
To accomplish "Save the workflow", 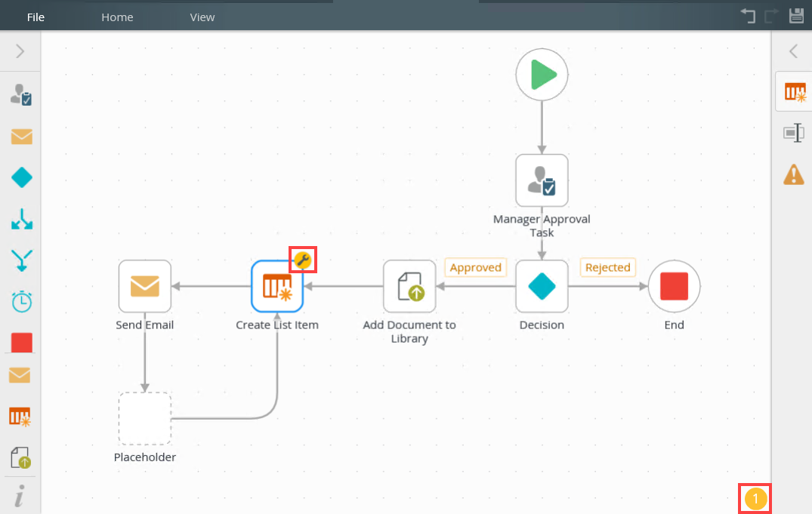I will (796, 16).
